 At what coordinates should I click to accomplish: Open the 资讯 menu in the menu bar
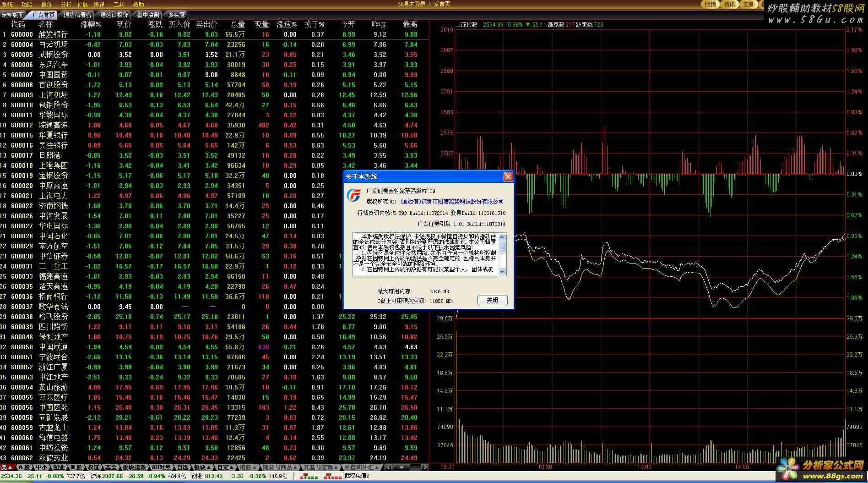pos(99,4)
